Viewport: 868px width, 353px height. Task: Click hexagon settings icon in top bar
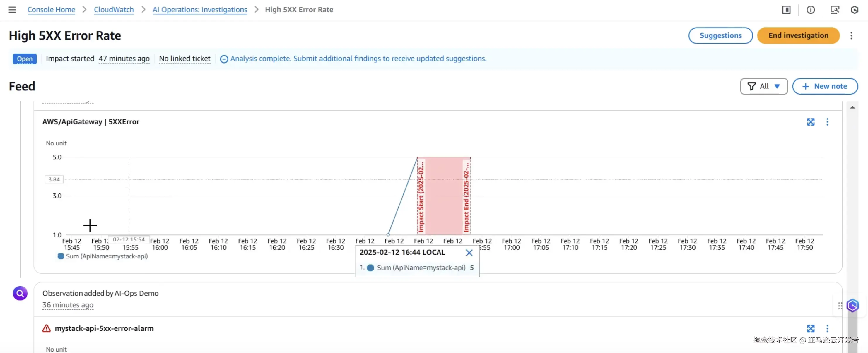[854, 10]
